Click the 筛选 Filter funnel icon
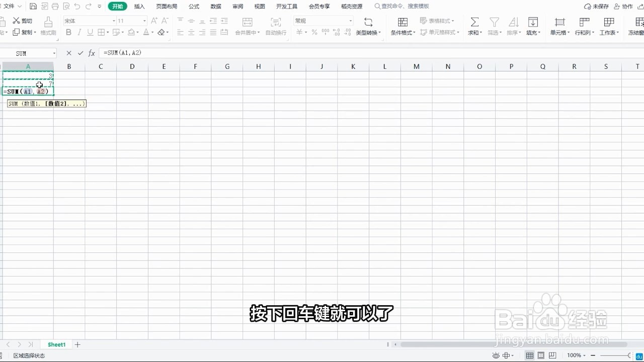 495,22
